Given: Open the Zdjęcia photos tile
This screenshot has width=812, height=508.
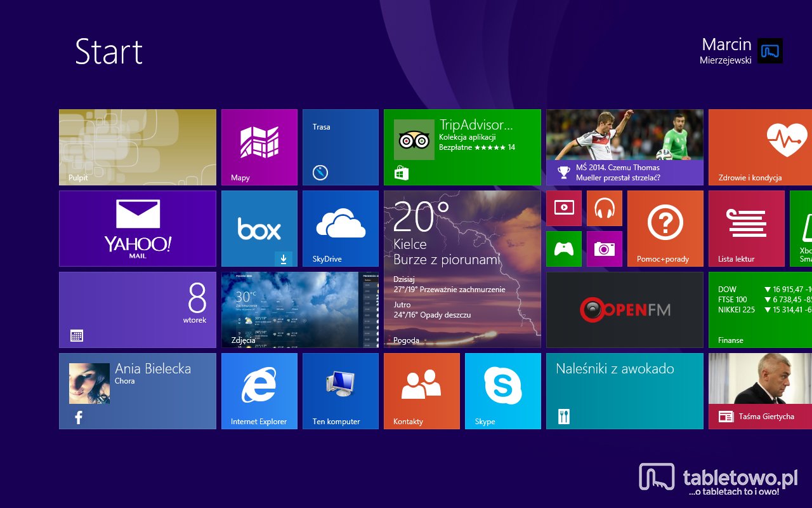Looking at the screenshot, I should pos(300,310).
